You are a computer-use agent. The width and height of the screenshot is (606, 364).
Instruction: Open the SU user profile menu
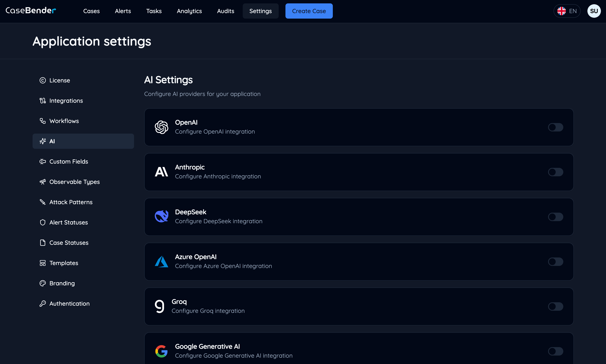[594, 11]
